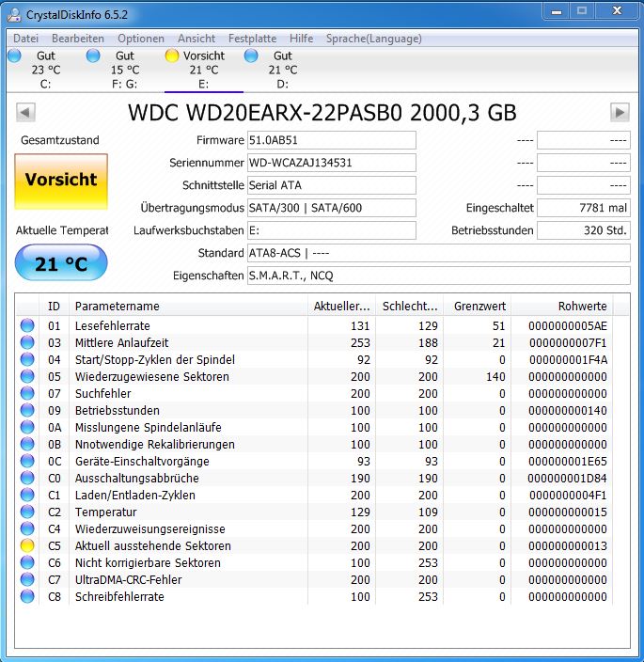This screenshot has height=662, width=644.
Task: Open the Bearbeiten menu
Action: 78,39
